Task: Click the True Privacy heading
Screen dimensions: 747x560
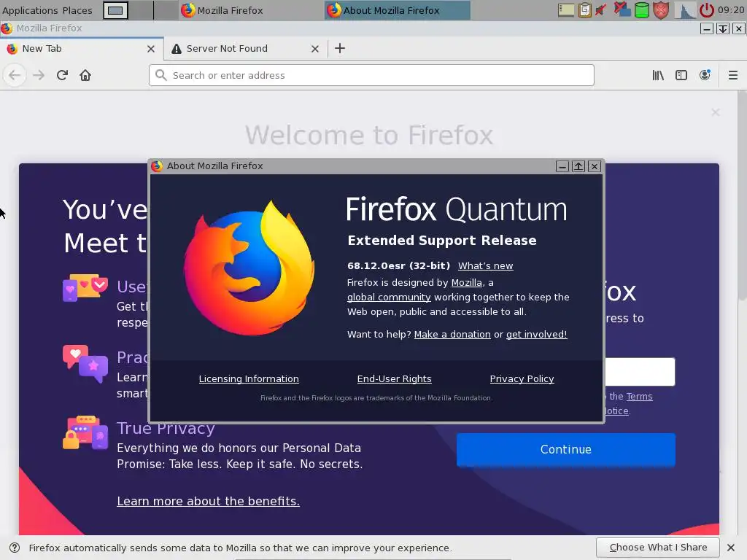Action: [166, 428]
